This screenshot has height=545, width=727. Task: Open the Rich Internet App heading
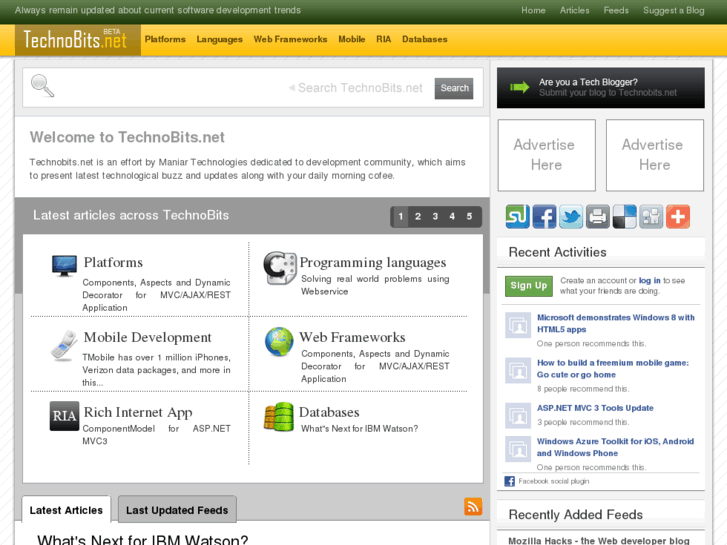click(138, 412)
